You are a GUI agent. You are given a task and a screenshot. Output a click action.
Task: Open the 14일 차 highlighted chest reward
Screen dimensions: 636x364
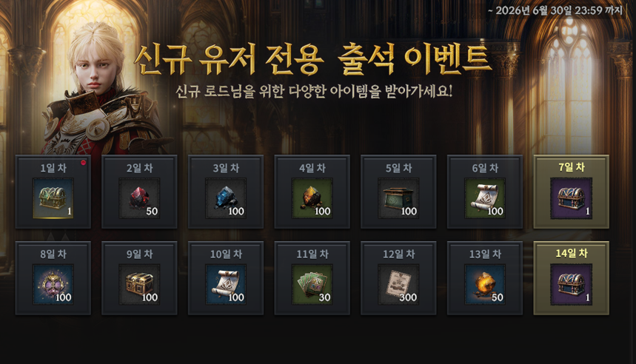tap(571, 285)
